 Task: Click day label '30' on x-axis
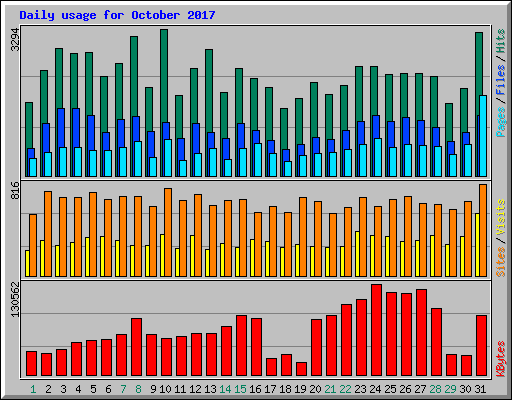tap(465, 389)
